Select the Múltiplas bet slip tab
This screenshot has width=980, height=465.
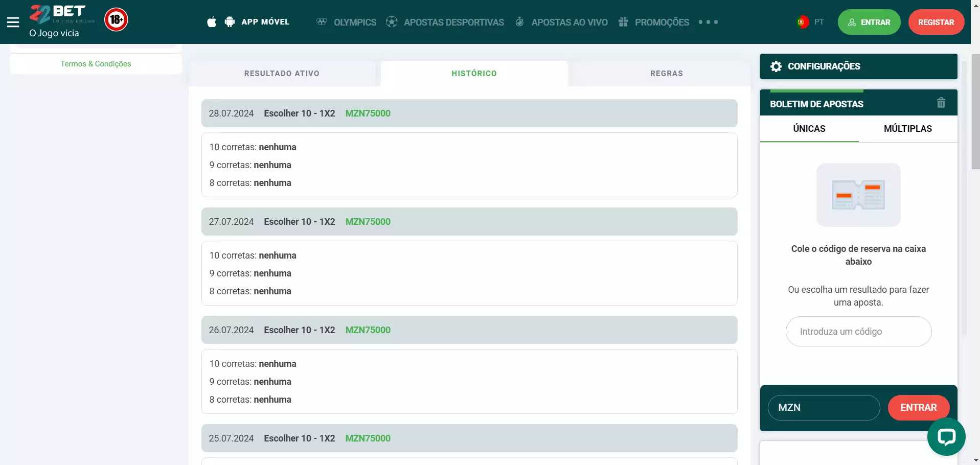coord(907,129)
